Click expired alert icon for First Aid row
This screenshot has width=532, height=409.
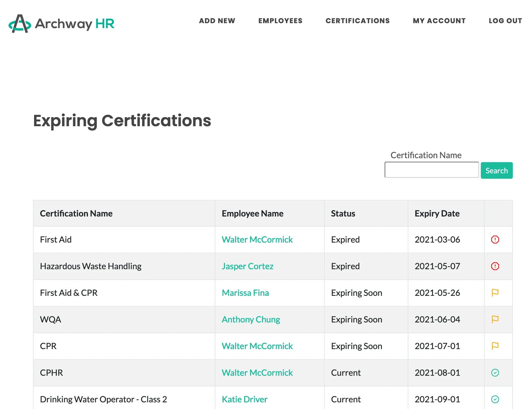(495, 239)
